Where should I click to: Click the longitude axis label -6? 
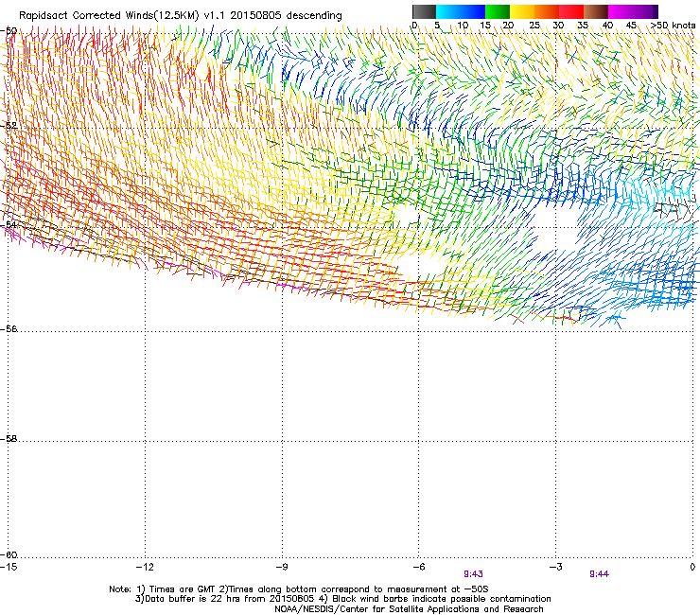pos(418,567)
